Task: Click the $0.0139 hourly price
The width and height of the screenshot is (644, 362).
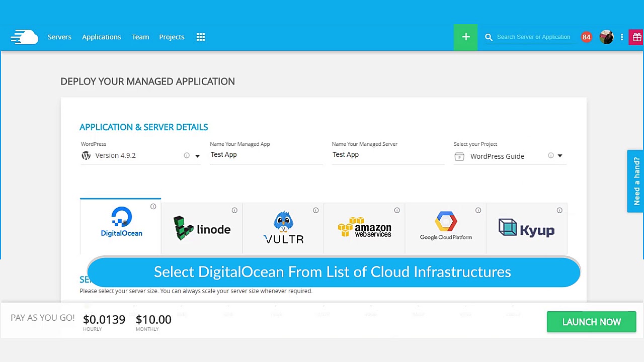Action: coord(104,320)
